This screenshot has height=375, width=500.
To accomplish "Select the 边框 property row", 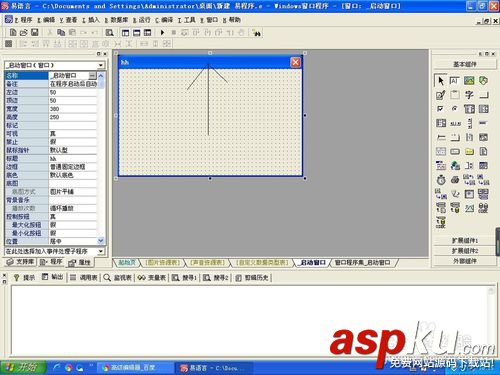I will tap(51, 167).
